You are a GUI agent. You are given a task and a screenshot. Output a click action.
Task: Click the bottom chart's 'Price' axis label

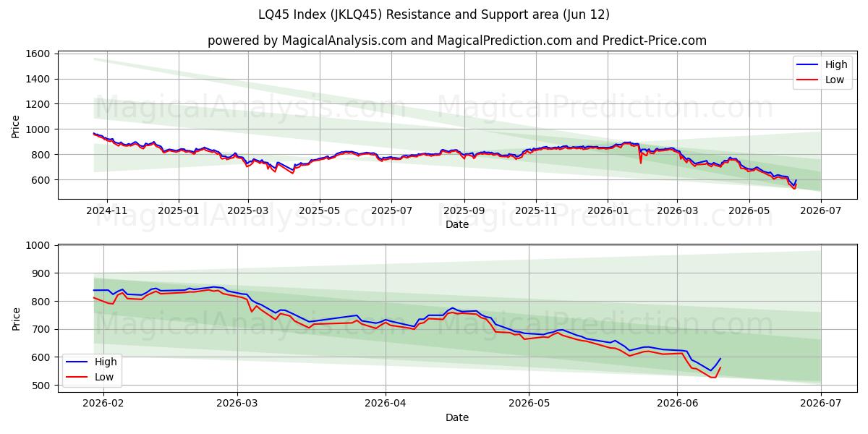[x=16, y=318]
